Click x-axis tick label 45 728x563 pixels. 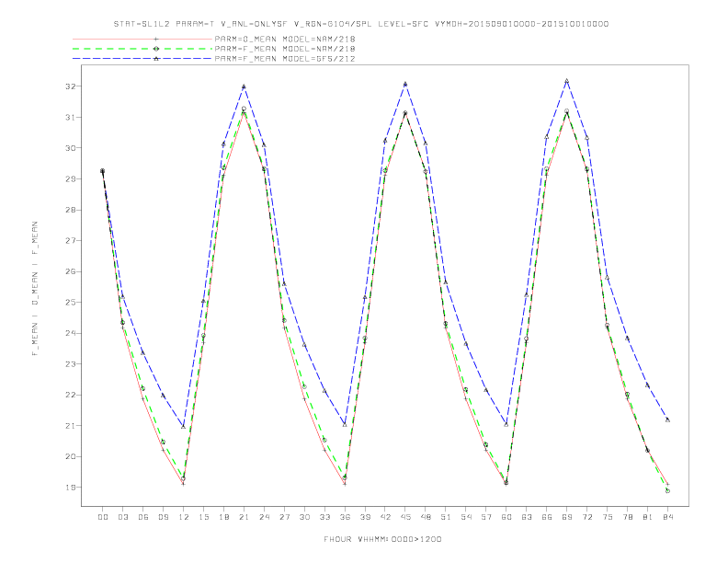click(x=405, y=517)
